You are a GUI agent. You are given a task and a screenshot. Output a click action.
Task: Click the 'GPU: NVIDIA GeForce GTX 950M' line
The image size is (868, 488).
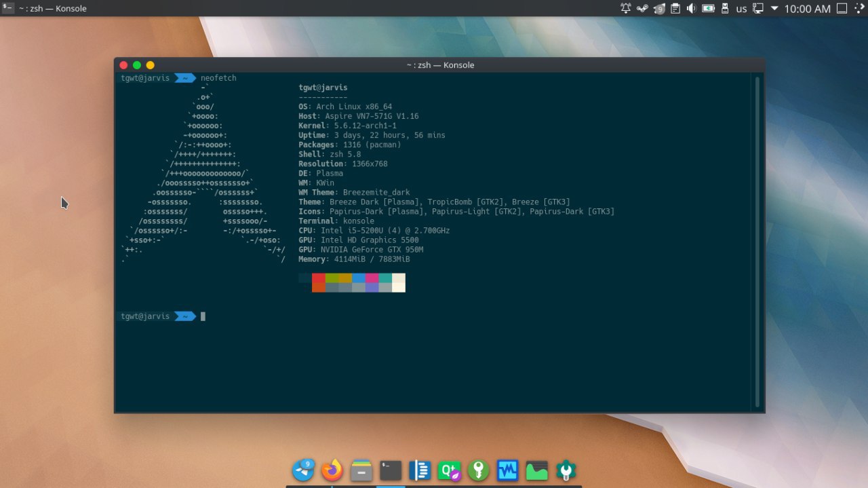tap(361, 249)
